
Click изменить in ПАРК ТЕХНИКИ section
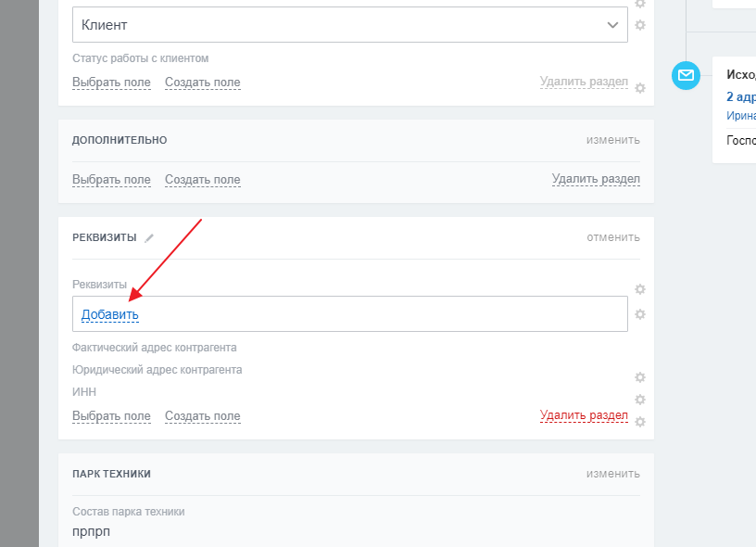(612, 474)
